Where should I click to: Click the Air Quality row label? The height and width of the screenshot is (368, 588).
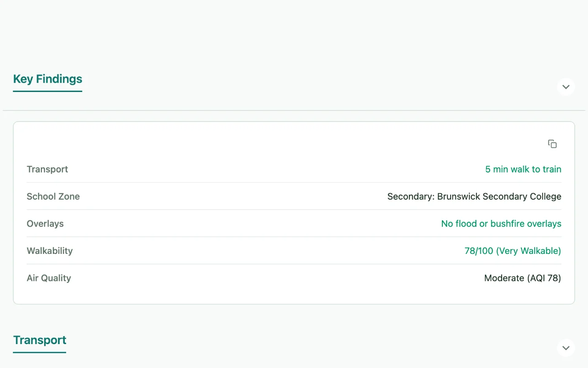point(49,278)
